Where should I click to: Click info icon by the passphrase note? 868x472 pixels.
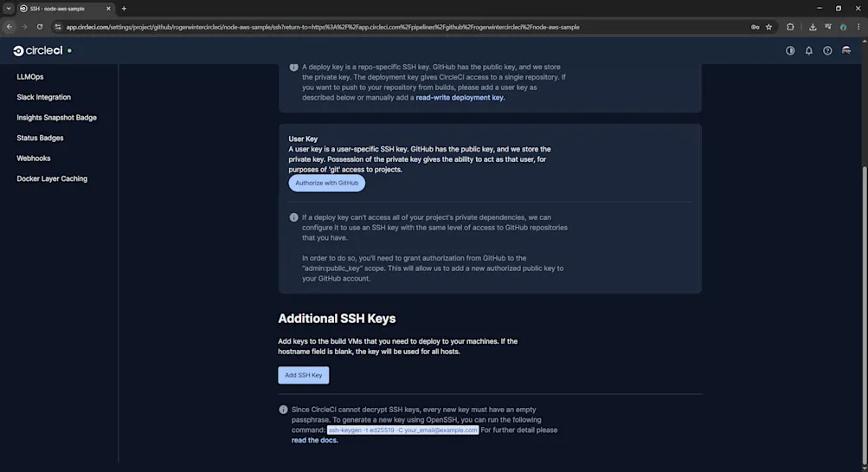(284, 410)
